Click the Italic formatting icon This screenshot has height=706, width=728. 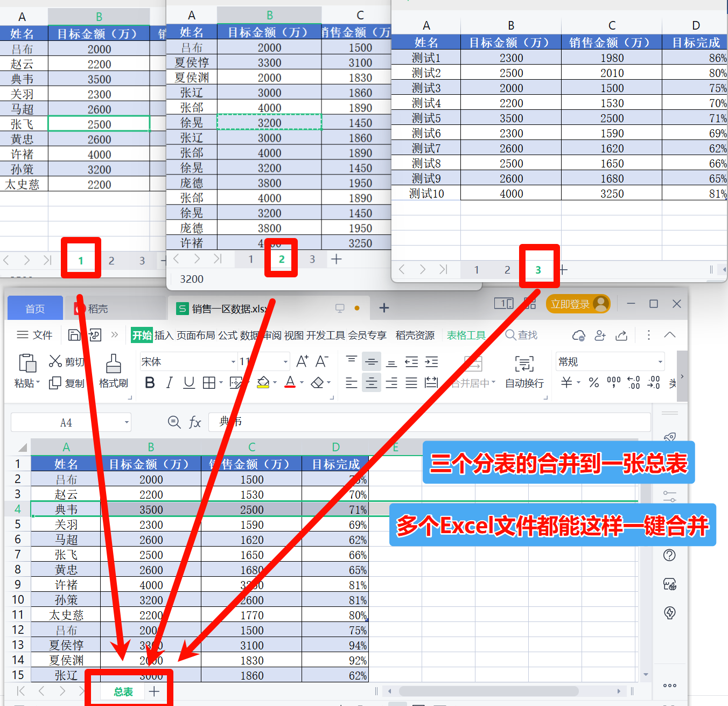170,383
